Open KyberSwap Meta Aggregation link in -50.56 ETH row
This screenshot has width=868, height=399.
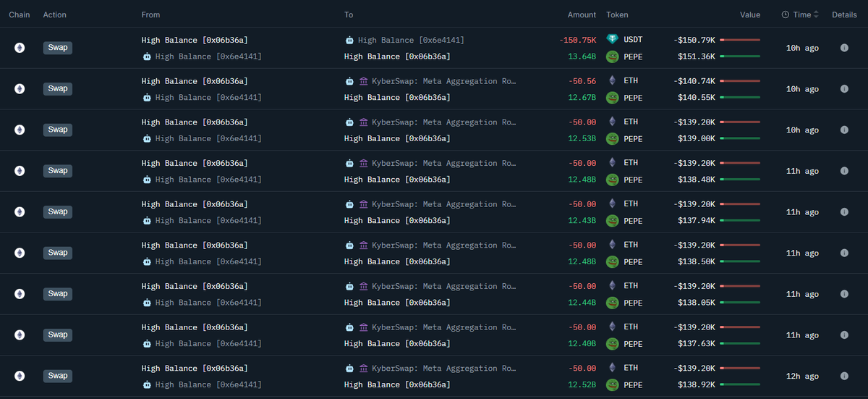444,81
